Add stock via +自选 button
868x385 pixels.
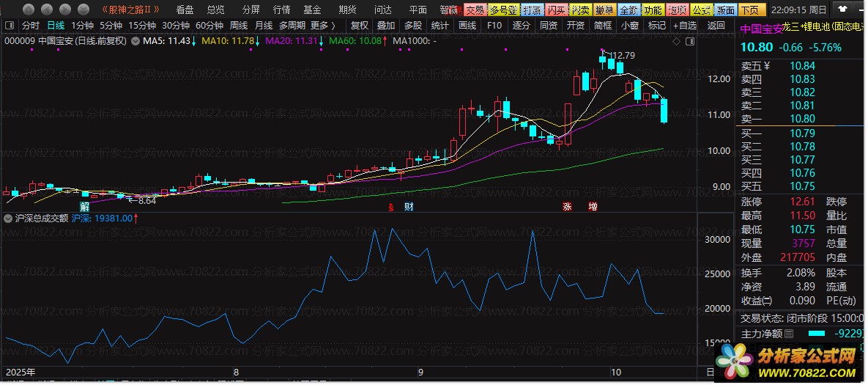[x=686, y=26]
